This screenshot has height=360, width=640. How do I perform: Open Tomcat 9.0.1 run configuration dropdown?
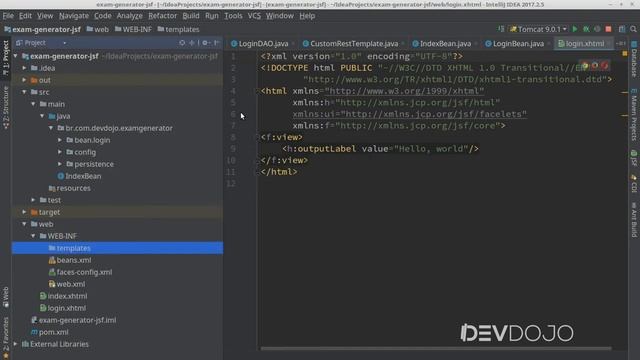pos(538,29)
